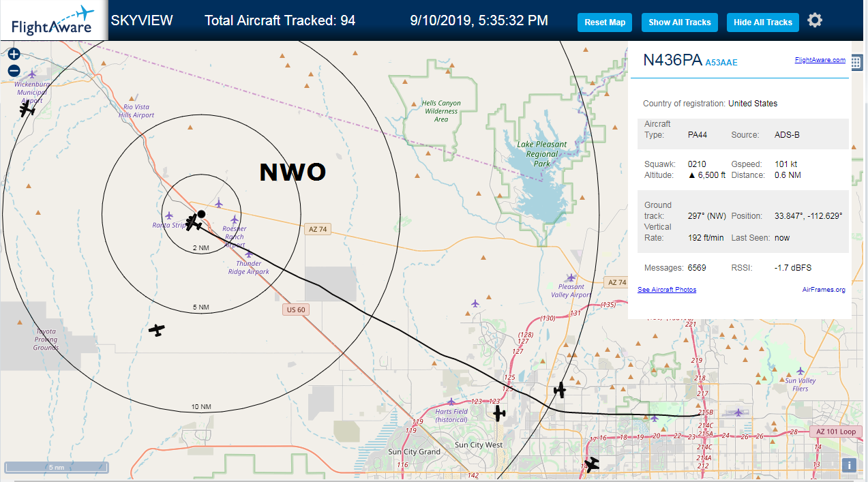
Task: Click altitude value 6,500 ft
Action: (706, 175)
